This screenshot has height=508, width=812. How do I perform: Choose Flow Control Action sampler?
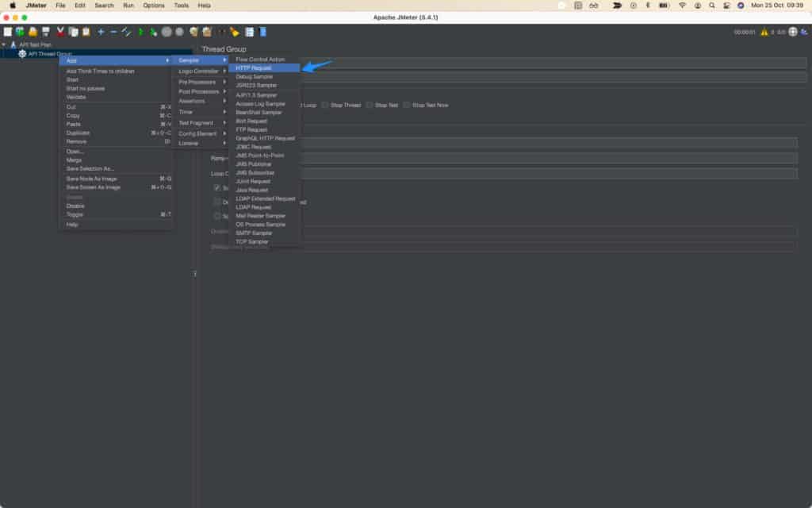click(x=264, y=59)
